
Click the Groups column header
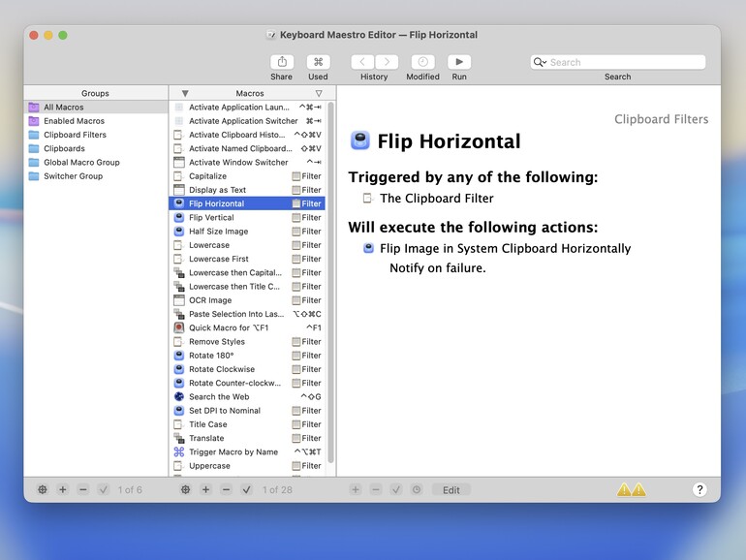click(x=95, y=93)
